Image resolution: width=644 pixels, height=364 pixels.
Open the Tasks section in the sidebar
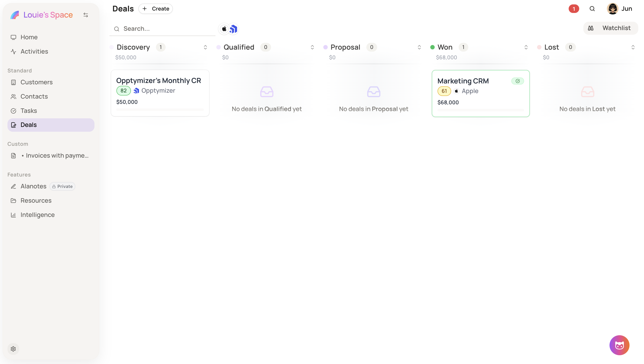29,110
